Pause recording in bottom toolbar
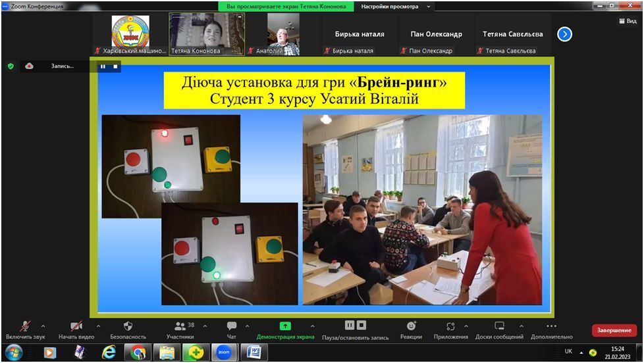This screenshot has height=363, width=644. click(350, 326)
